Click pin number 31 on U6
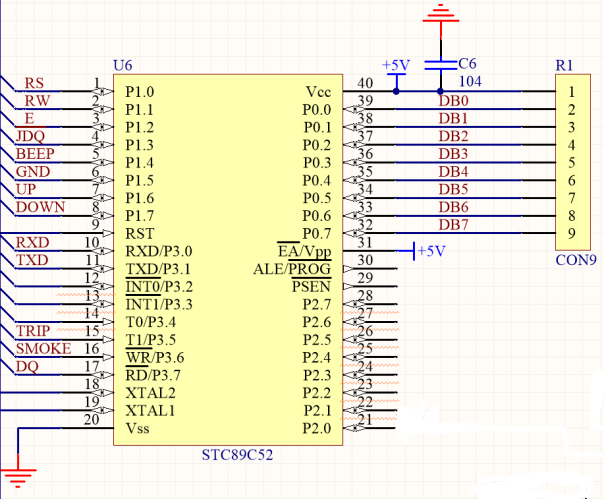This screenshot has width=605, height=499. coord(365,243)
